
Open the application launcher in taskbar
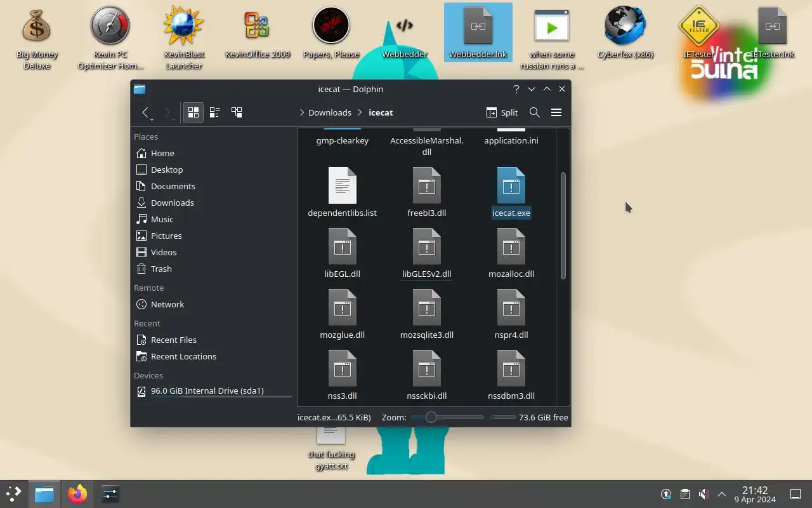pos(14,494)
